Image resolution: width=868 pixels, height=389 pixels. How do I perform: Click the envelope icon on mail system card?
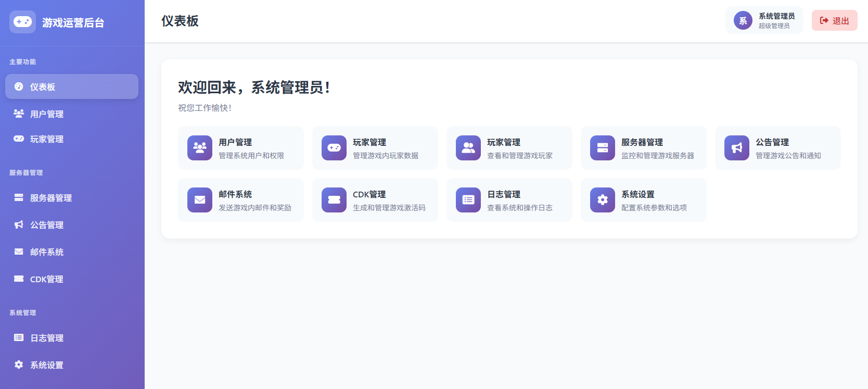(x=200, y=200)
